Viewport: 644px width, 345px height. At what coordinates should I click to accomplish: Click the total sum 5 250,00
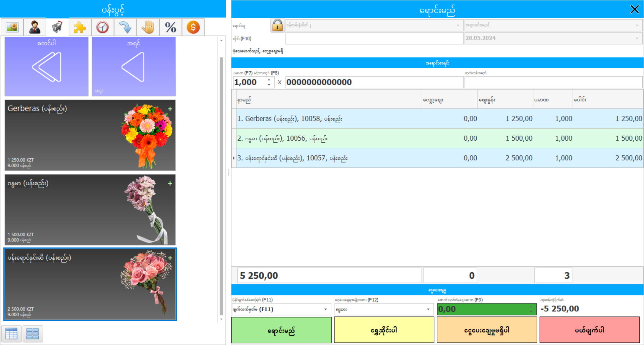tap(329, 275)
